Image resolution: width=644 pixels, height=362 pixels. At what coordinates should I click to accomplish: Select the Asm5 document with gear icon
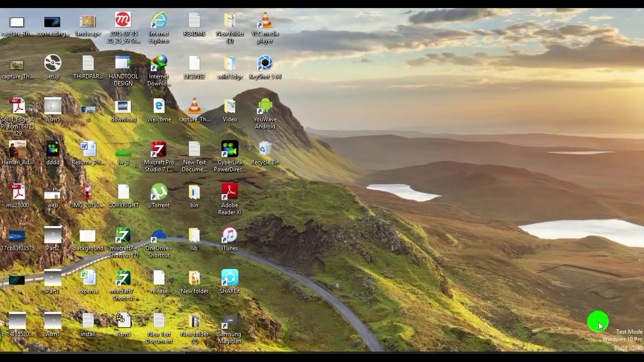click(123, 325)
